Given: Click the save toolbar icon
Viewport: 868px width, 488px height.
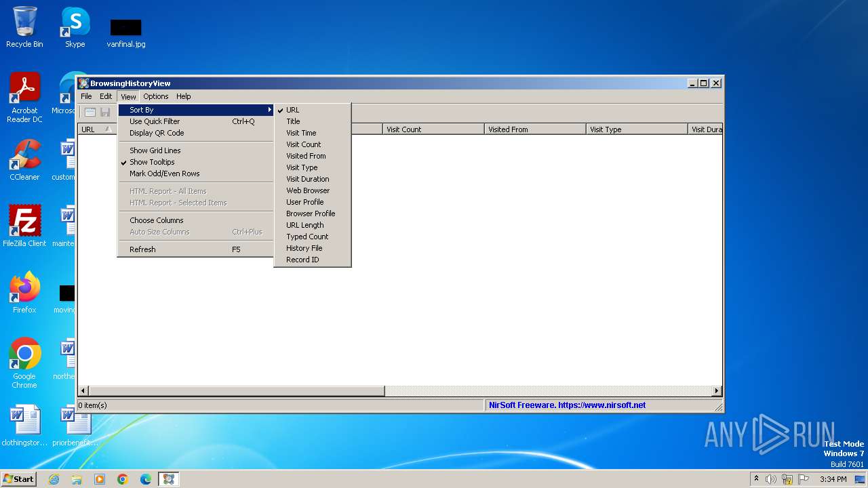Looking at the screenshot, I should [x=105, y=112].
